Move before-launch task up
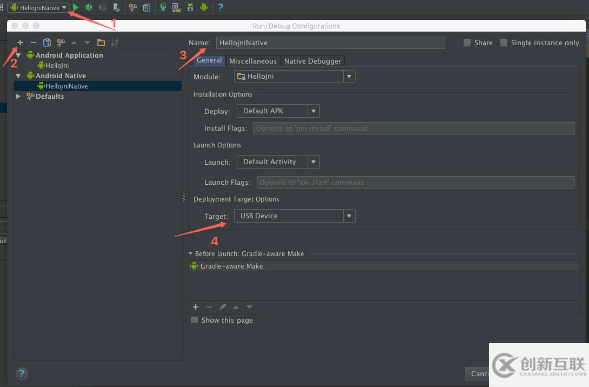The width and height of the screenshot is (589, 387). pyautogui.click(x=236, y=307)
